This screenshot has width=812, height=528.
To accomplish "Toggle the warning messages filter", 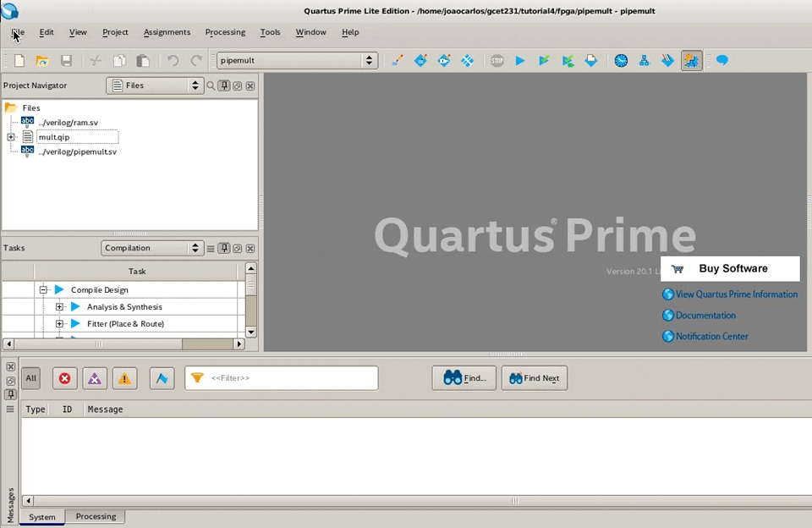I will (124, 379).
